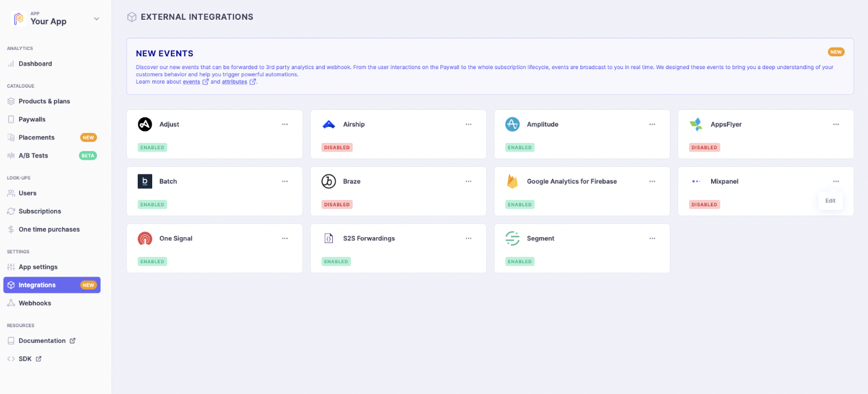Open the external Documentation link in sidebar

coord(42,341)
